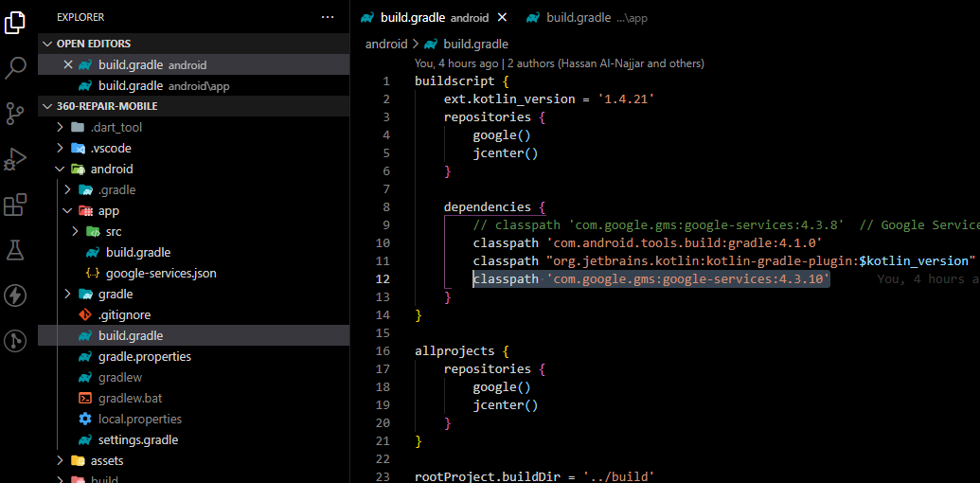Open google-services.json file
Screen dimensions: 980x483
tap(161, 273)
